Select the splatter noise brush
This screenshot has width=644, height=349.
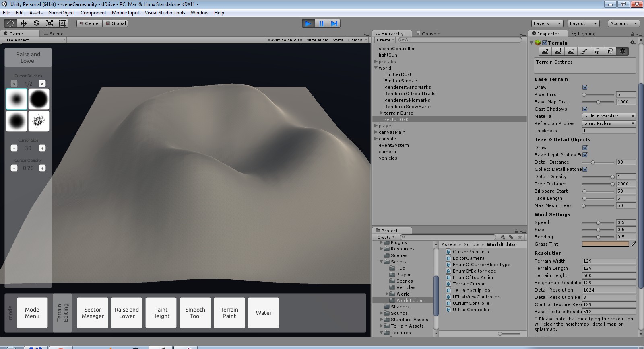39,121
